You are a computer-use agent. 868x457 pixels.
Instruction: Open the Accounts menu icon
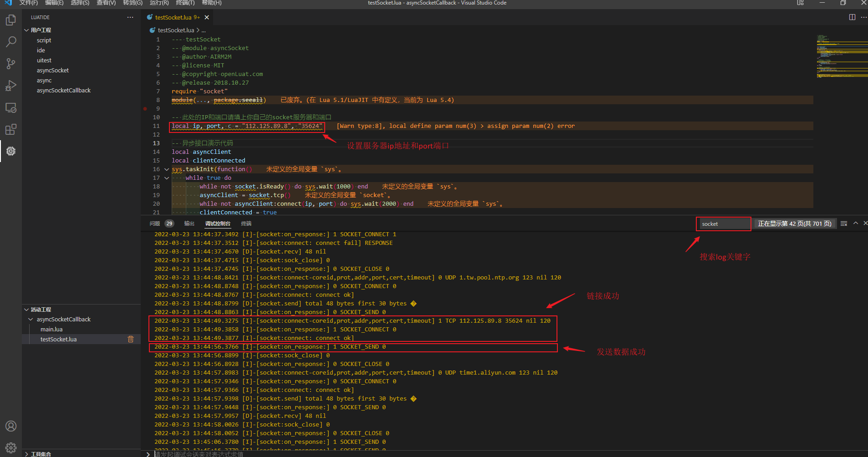point(10,426)
